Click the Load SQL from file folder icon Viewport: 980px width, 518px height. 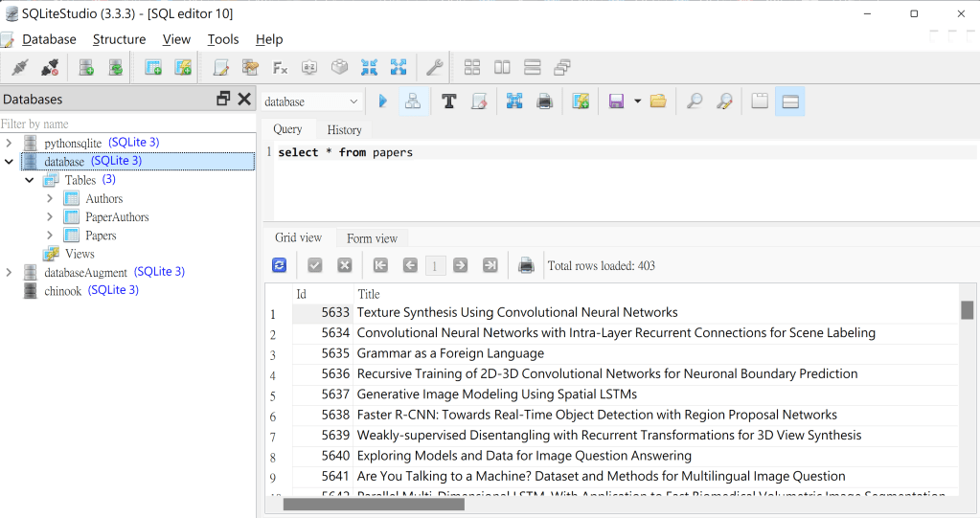658,101
